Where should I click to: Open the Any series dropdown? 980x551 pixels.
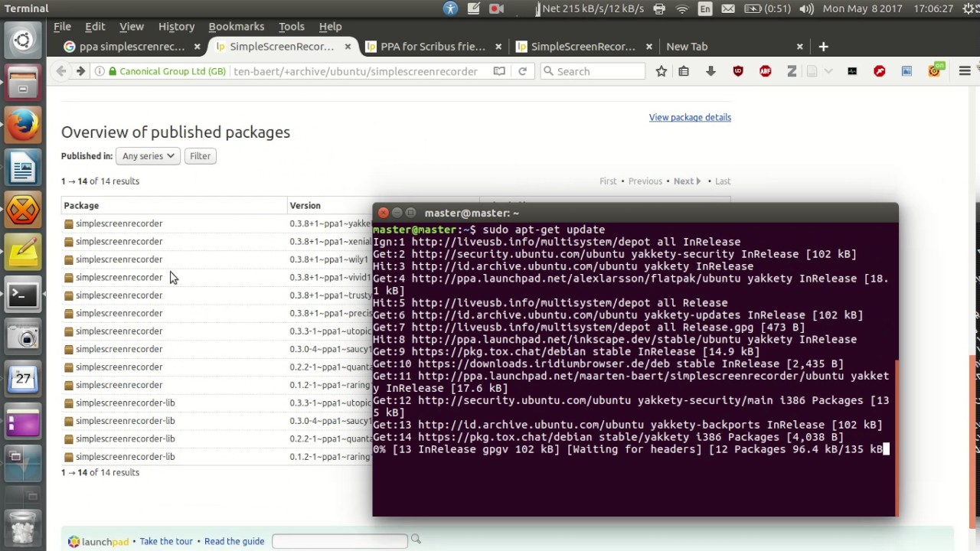click(x=149, y=156)
